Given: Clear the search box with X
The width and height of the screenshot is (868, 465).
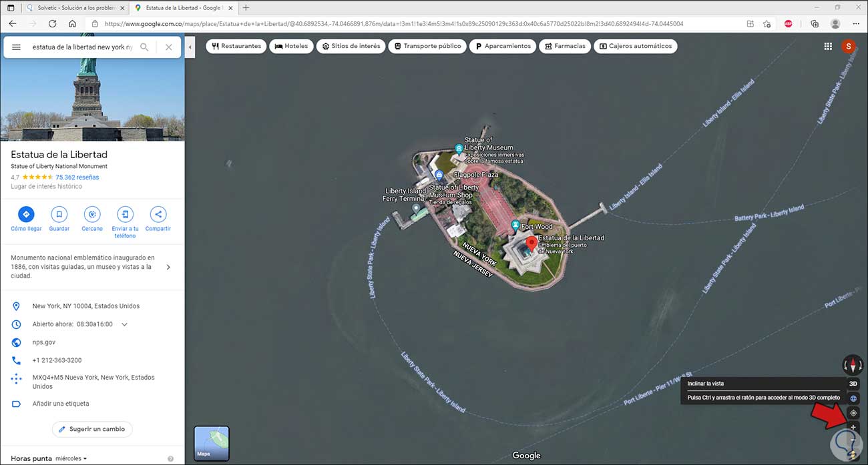Looking at the screenshot, I should click(x=168, y=47).
